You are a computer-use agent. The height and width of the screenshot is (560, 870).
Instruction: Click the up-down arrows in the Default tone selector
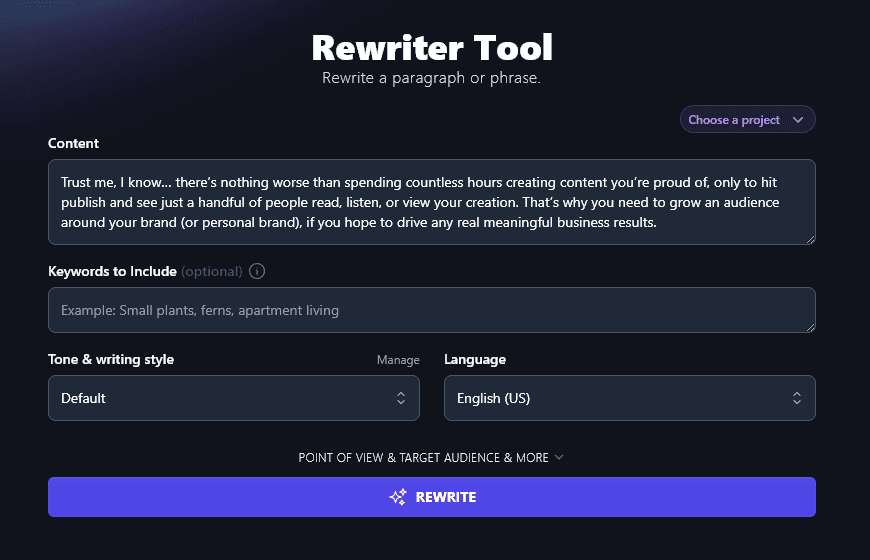401,398
